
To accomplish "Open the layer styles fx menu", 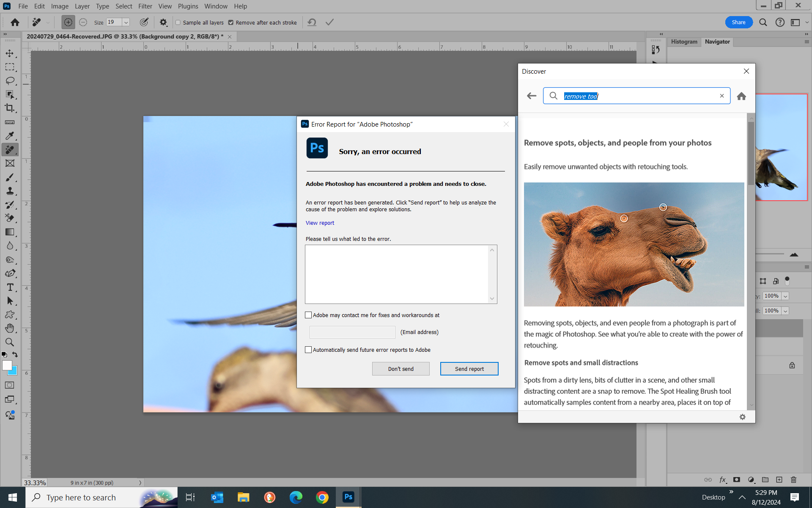I will (x=723, y=480).
